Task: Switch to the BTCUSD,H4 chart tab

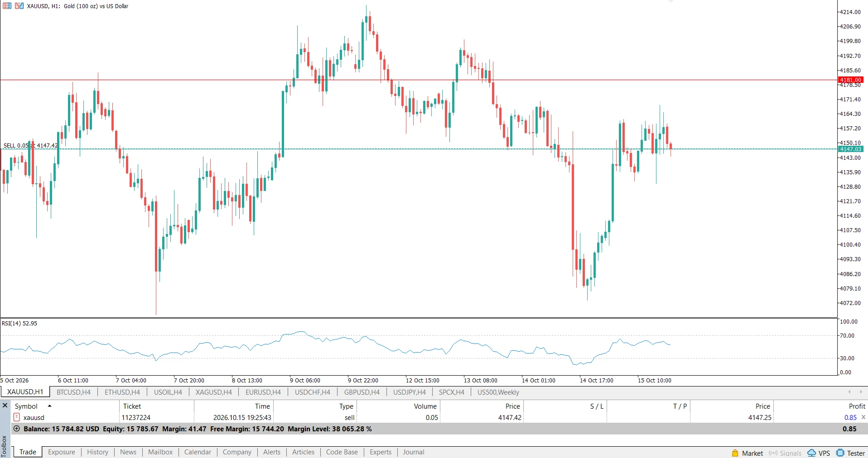Action: coord(73,392)
